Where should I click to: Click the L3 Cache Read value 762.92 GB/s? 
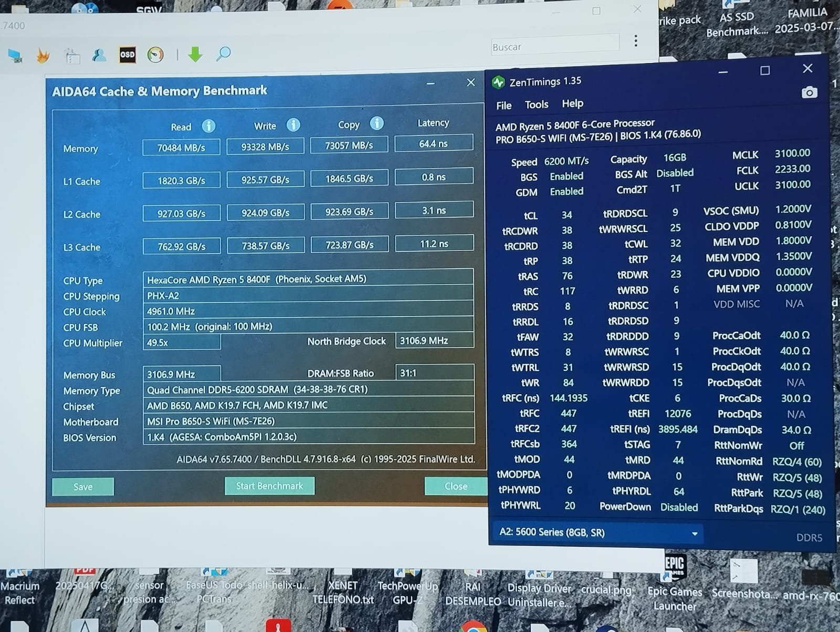coord(182,246)
